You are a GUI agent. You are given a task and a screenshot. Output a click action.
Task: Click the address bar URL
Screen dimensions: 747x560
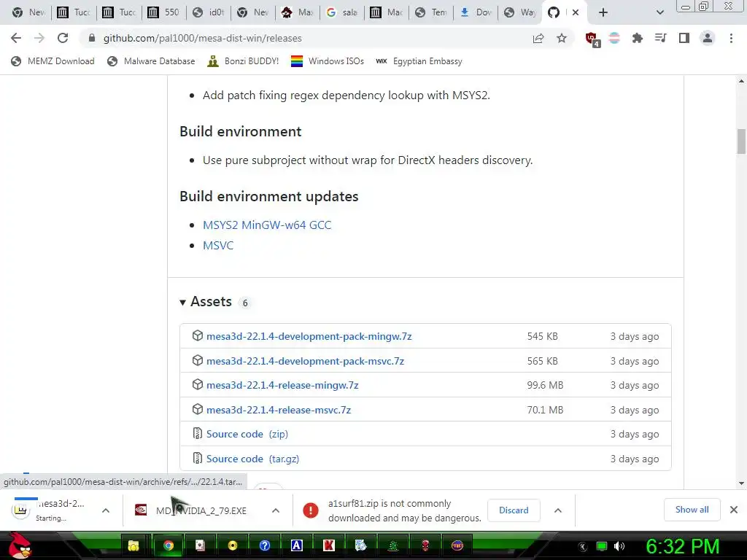(x=203, y=38)
